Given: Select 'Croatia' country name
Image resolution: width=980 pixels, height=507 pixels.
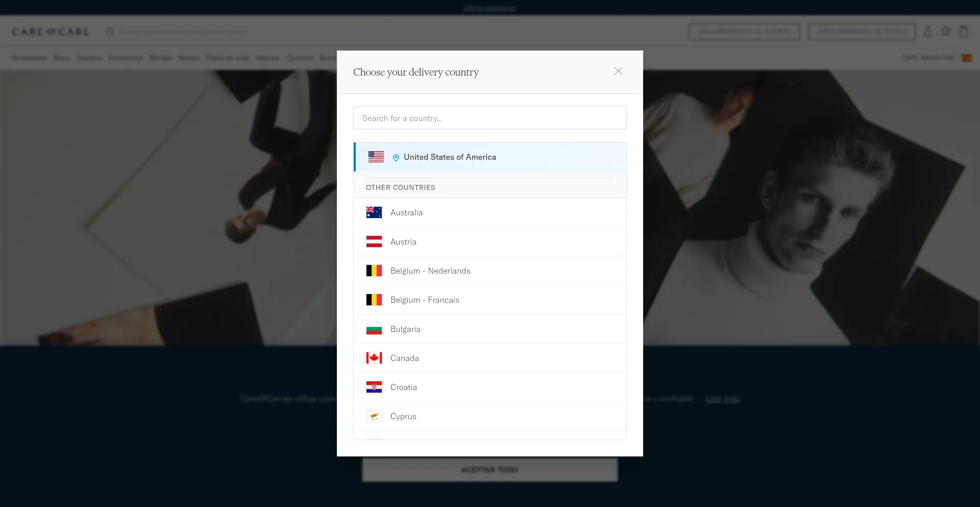Looking at the screenshot, I should [404, 388].
